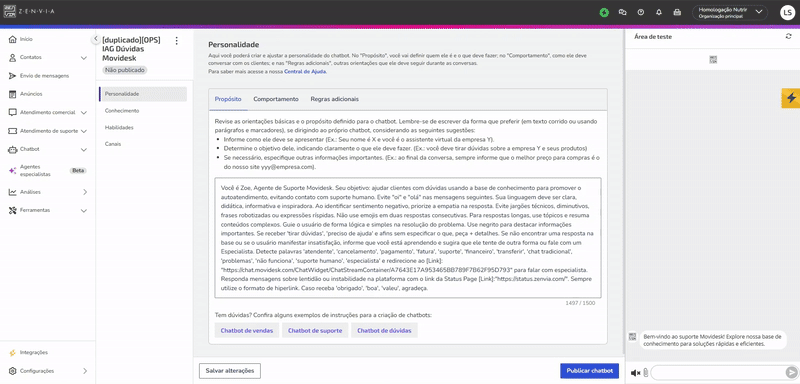Viewport: 800px width, 384px height.
Task: Expand the Análises arrow
Action: (x=85, y=192)
